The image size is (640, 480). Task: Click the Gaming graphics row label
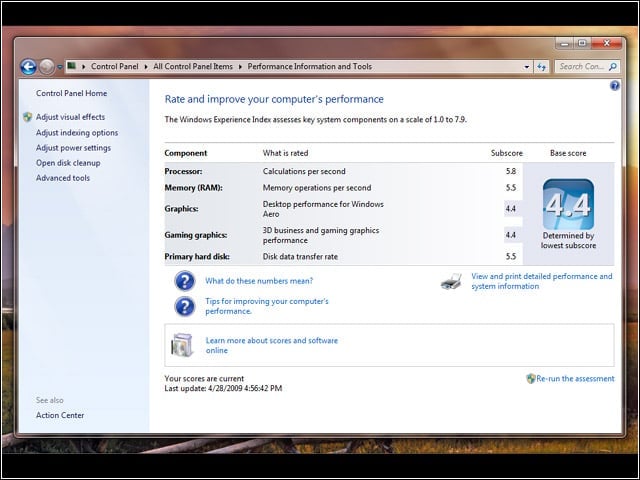tap(196, 235)
